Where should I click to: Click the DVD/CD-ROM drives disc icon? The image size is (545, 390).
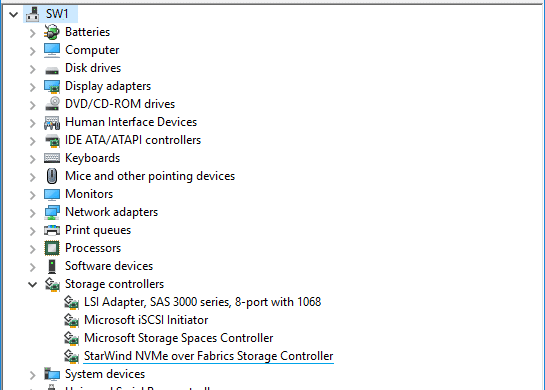(x=52, y=104)
